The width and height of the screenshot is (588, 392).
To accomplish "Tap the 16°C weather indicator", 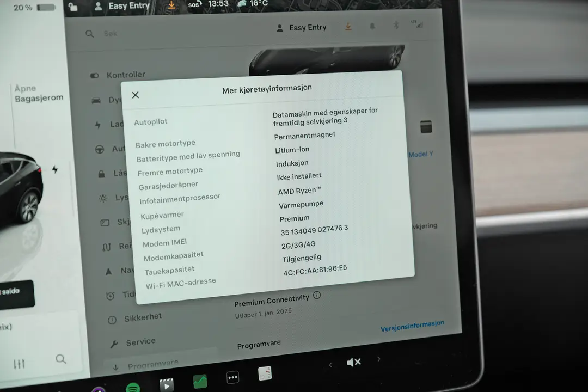I will point(253,3).
